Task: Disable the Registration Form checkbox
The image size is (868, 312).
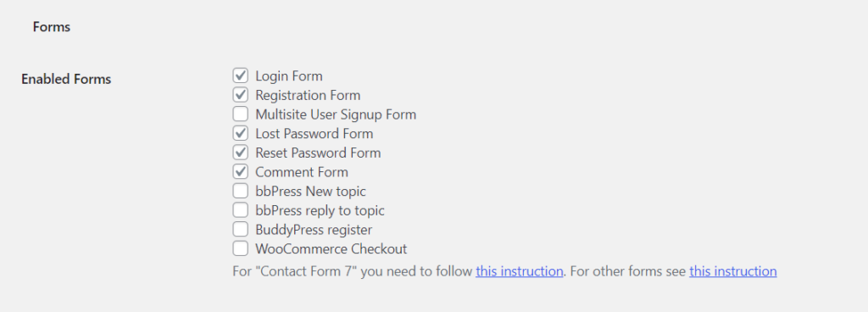Action: click(x=240, y=95)
